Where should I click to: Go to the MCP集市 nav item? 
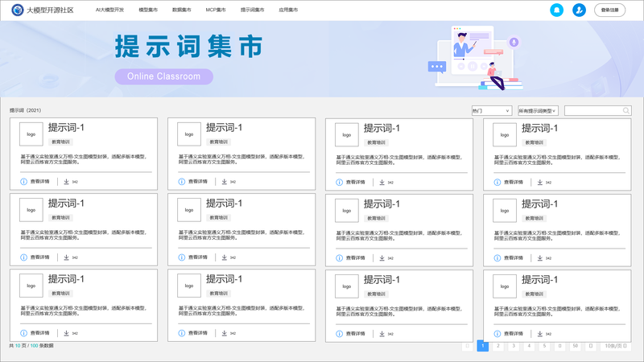click(x=216, y=10)
